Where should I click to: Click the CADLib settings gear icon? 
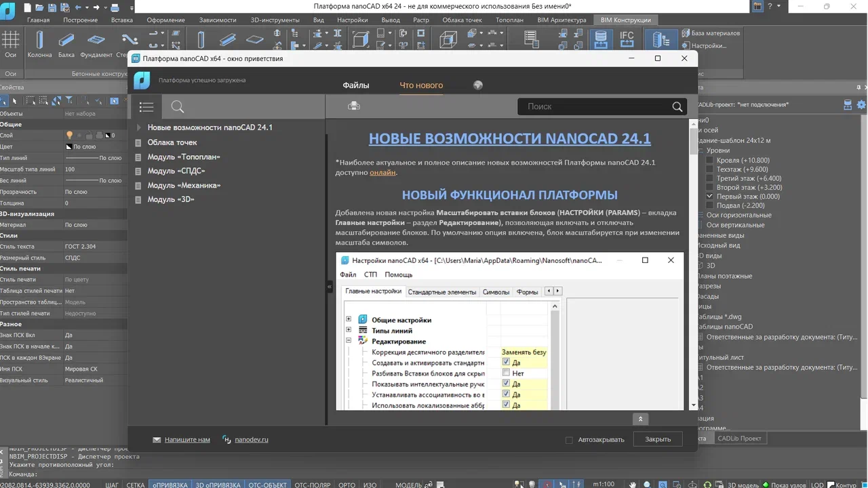pos(861,104)
